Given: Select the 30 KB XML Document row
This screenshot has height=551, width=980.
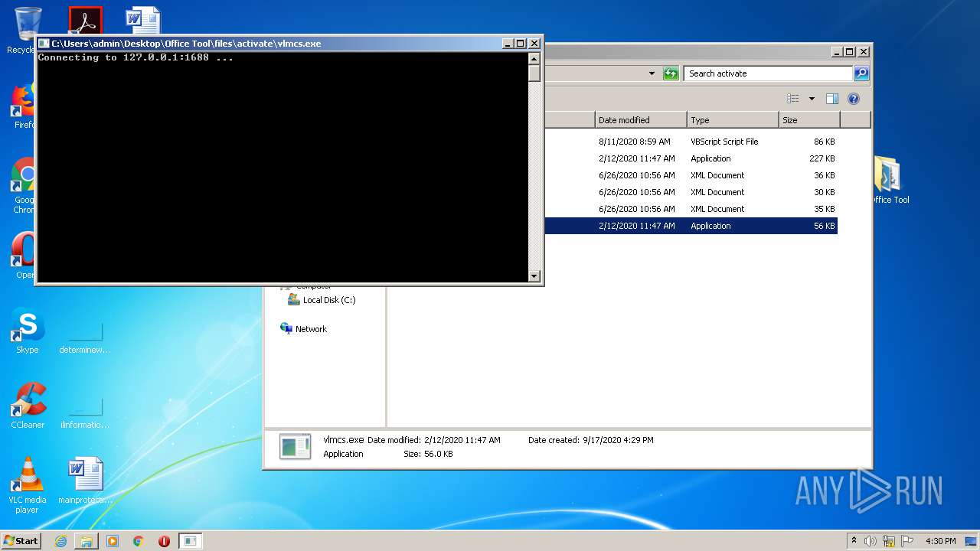Looking at the screenshot, I should tap(691, 192).
